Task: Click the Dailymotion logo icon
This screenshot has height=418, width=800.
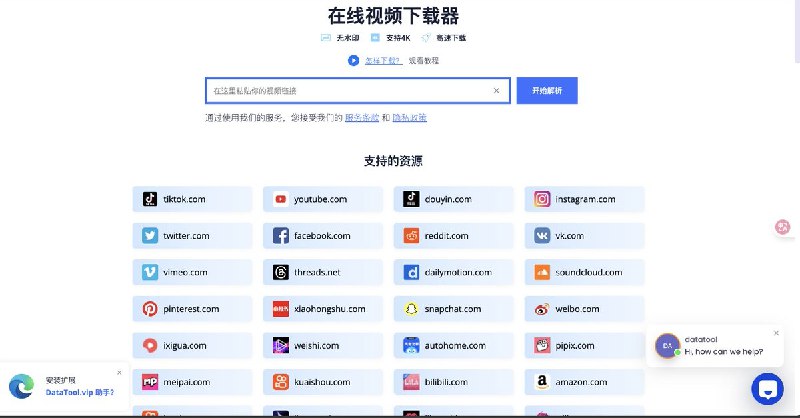Action: coord(411,272)
